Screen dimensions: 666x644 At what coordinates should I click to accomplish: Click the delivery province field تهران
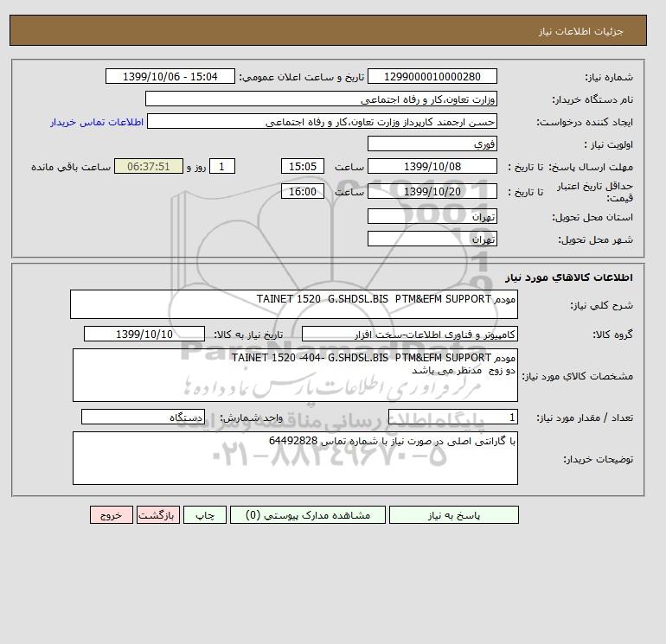coord(432,216)
